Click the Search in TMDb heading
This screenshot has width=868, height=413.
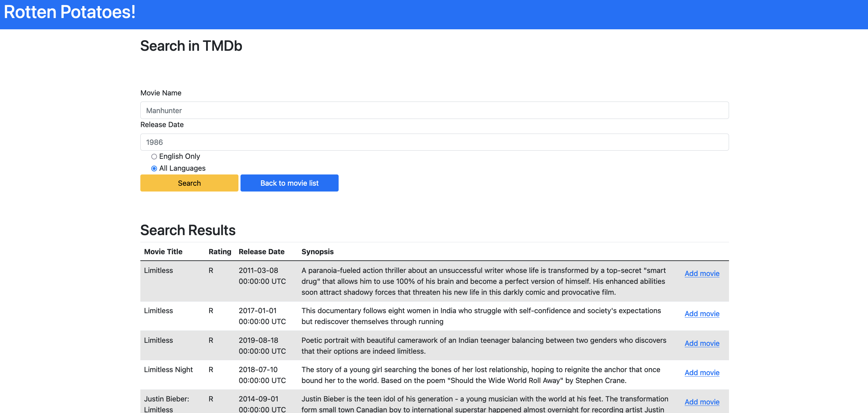tap(191, 46)
